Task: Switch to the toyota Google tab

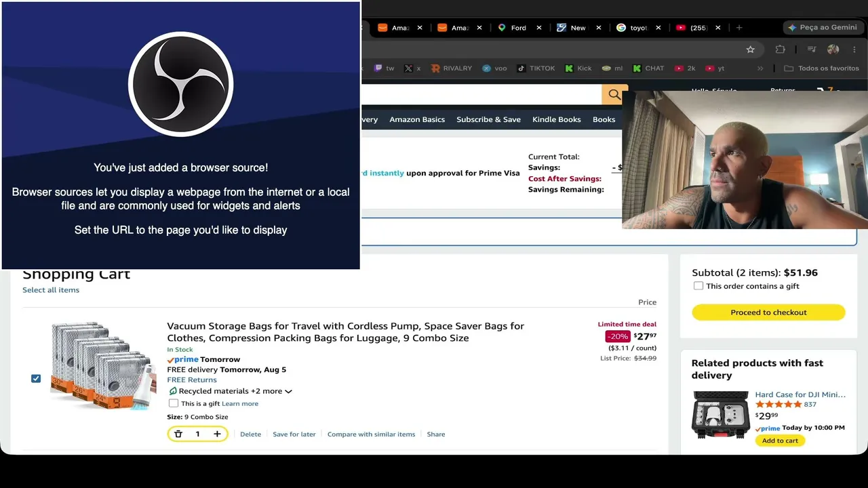Action: 637,28
